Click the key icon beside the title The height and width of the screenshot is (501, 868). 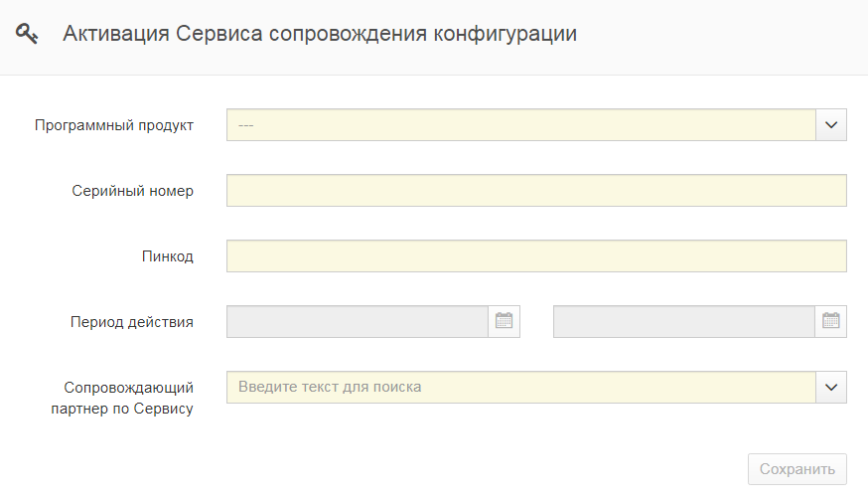pyautogui.click(x=27, y=34)
